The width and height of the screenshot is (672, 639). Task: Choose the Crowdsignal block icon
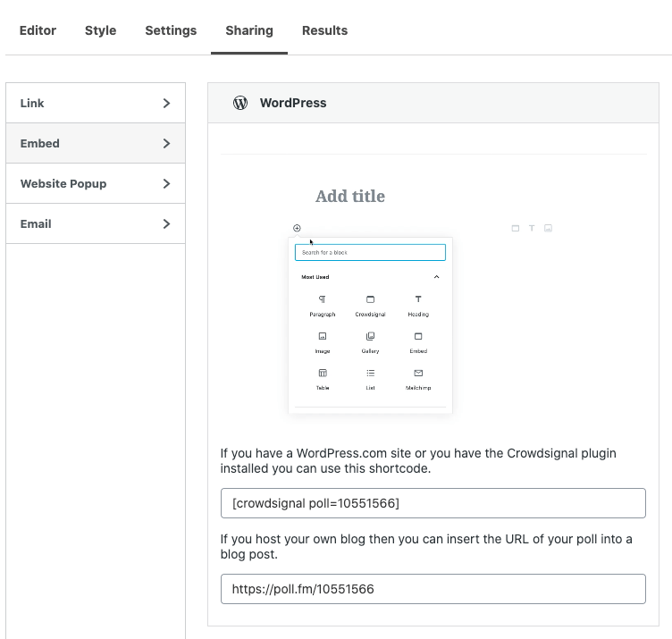point(370,300)
